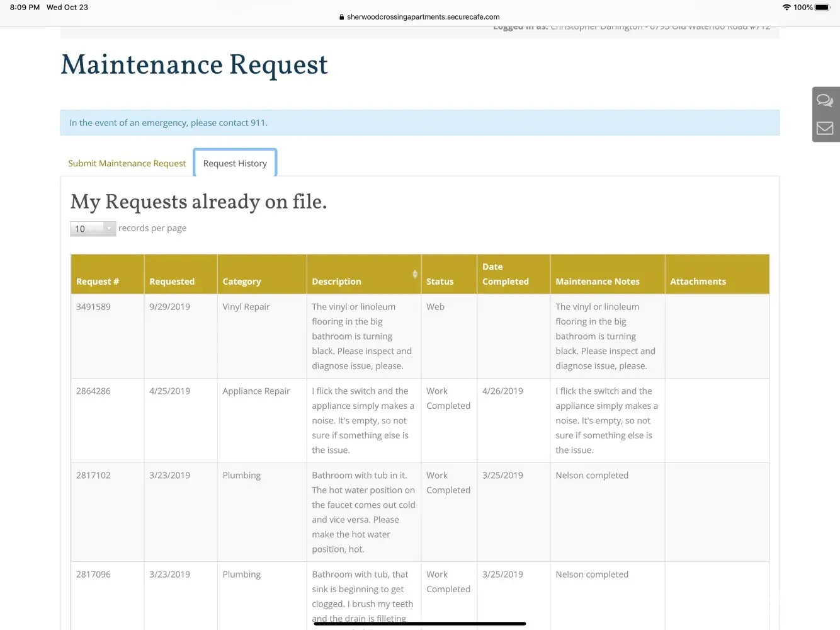Click the Attachments column header
The image size is (840, 630).
698,282
